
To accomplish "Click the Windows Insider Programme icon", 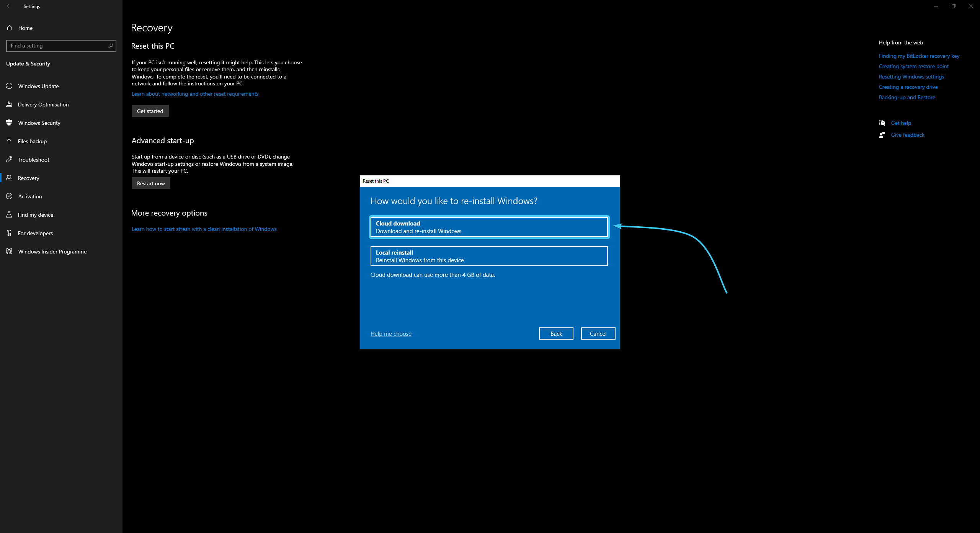I will pos(10,252).
